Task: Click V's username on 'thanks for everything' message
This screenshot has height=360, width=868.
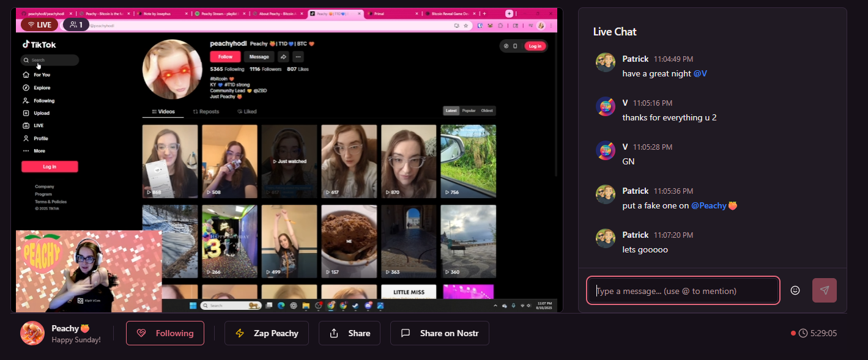Action: coord(625,103)
